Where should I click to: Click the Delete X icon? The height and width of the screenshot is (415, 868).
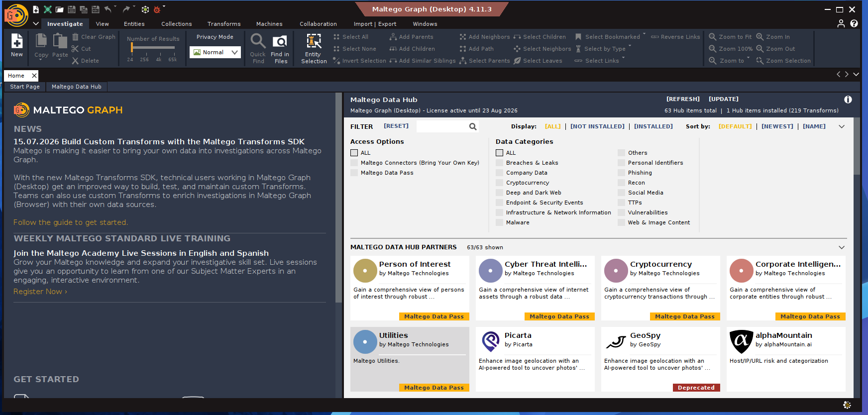(x=75, y=61)
